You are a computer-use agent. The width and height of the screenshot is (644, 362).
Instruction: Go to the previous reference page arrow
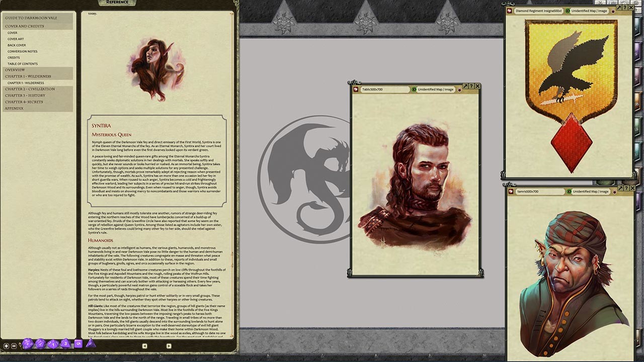[144, 346]
